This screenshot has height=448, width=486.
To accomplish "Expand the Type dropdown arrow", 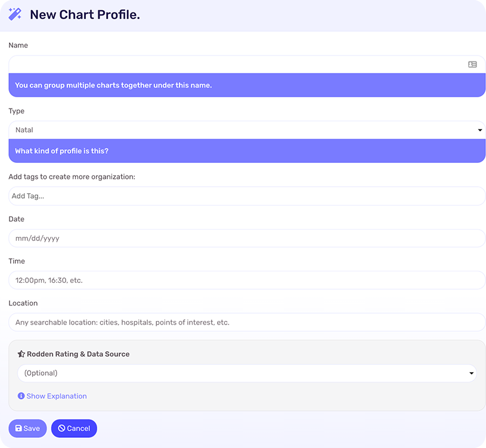I will pos(480,130).
